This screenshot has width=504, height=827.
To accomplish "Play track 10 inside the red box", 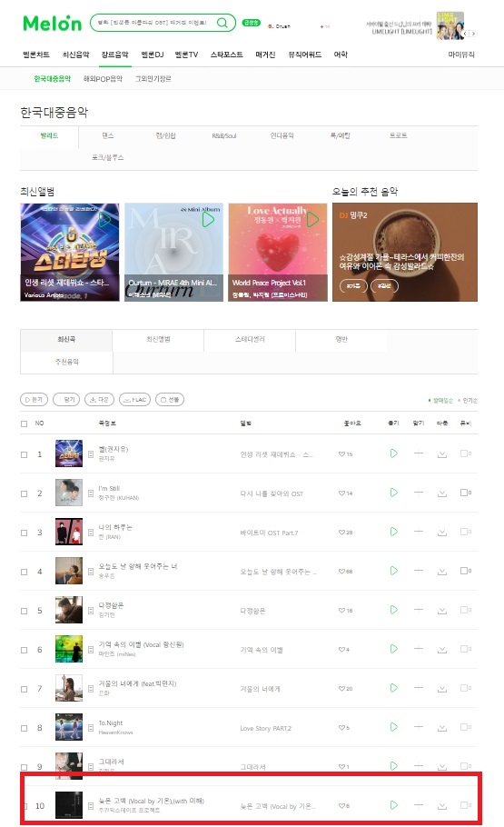I will click(393, 805).
